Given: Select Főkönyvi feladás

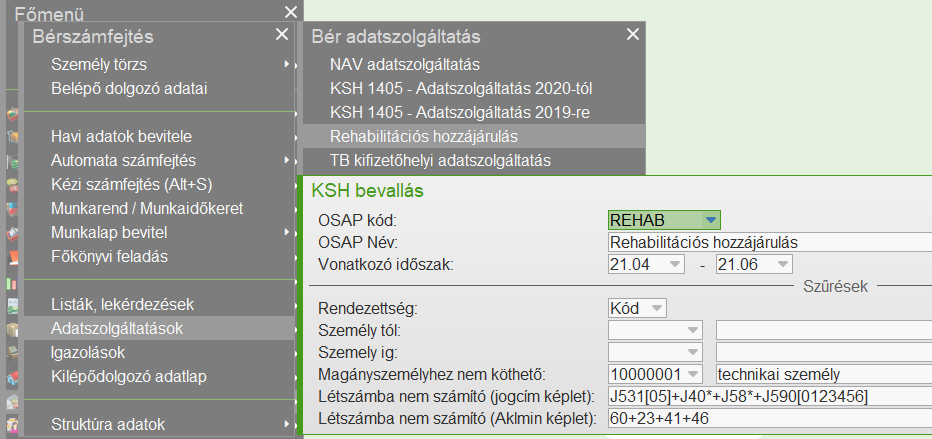Looking at the screenshot, I should 158,257.
